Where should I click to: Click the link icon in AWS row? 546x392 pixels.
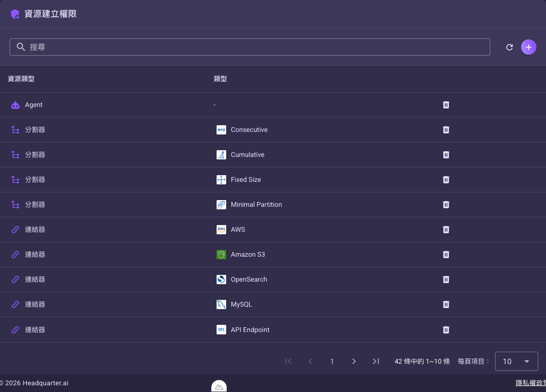[x=15, y=229]
